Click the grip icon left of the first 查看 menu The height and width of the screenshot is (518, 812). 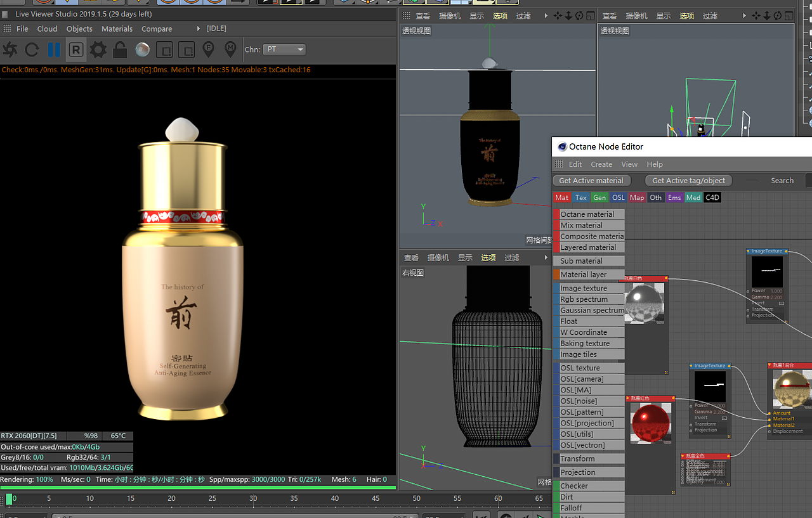pos(407,16)
